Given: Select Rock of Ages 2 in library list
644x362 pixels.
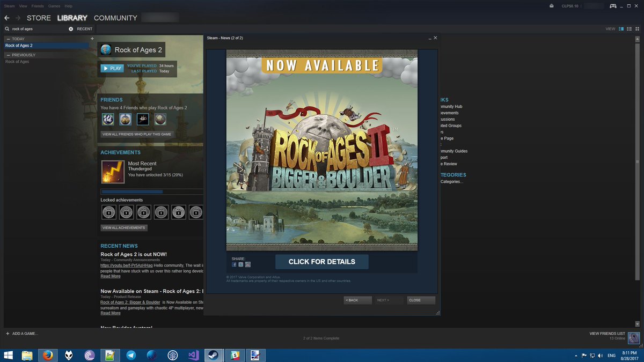Looking at the screenshot, I should pos(46,46).
